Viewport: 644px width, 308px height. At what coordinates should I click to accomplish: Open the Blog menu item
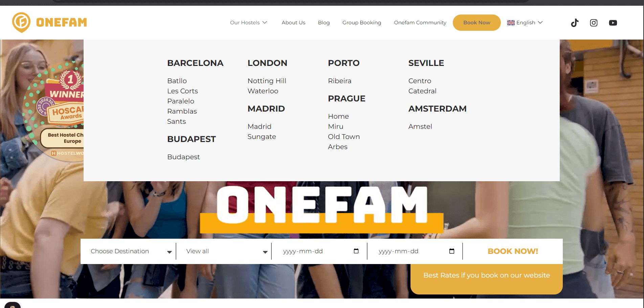pyautogui.click(x=324, y=23)
